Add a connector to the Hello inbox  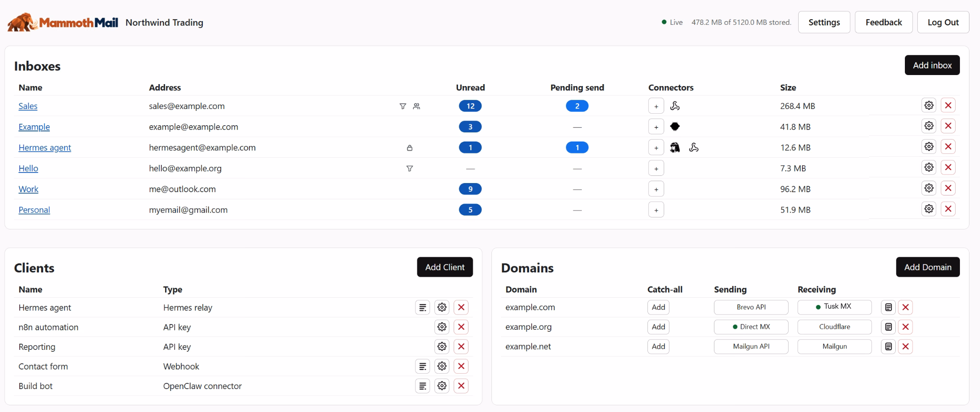pyautogui.click(x=656, y=168)
